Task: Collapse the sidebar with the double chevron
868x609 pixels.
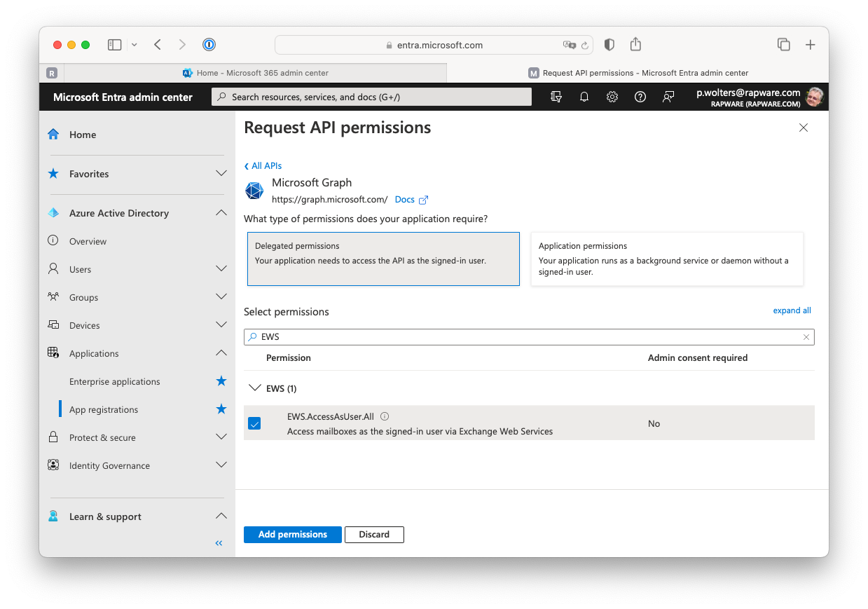Action: pos(219,543)
